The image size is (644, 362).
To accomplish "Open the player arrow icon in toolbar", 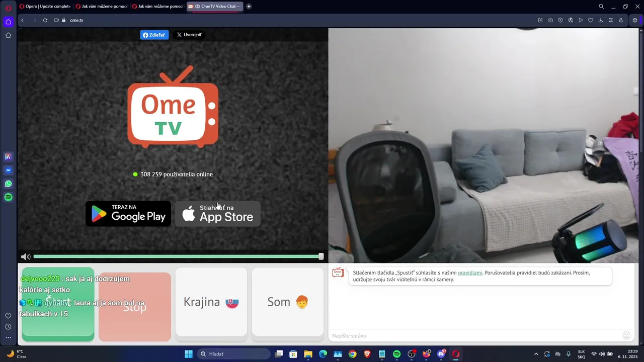I will tap(581, 20).
